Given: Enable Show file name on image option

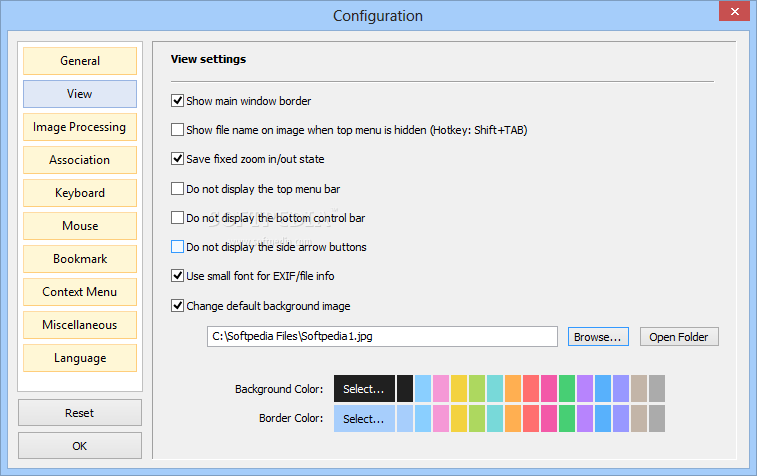Looking at the screenshot, I should [177, 129].
